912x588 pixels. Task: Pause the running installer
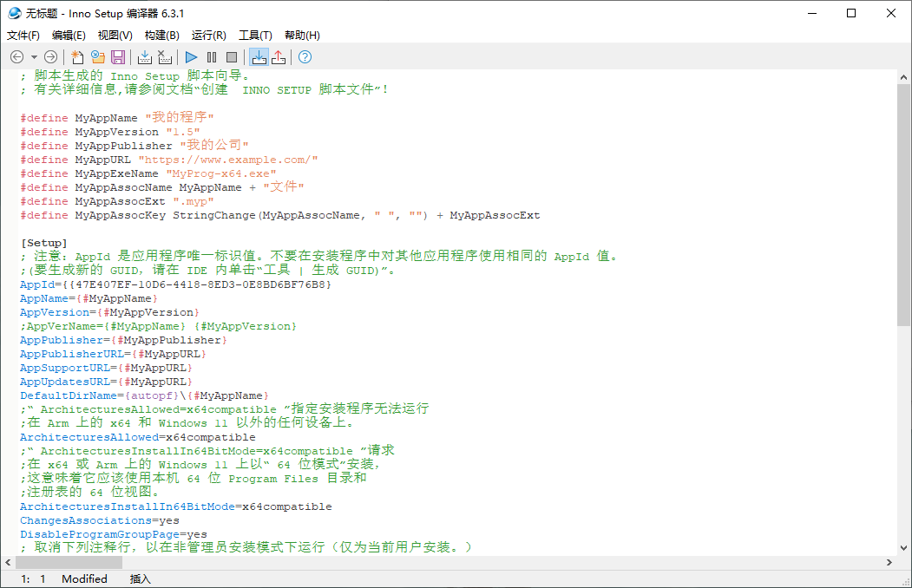point(211,57)
